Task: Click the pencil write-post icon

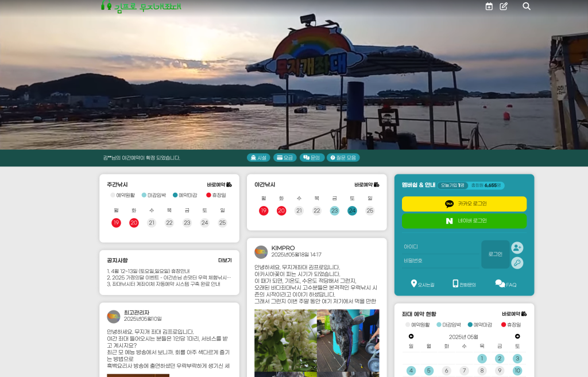Action: pos(504,6)
